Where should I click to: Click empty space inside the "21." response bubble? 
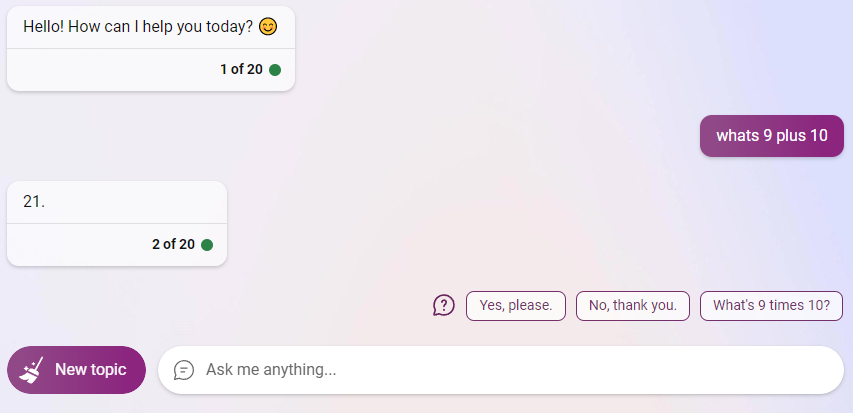pos(136,202)
